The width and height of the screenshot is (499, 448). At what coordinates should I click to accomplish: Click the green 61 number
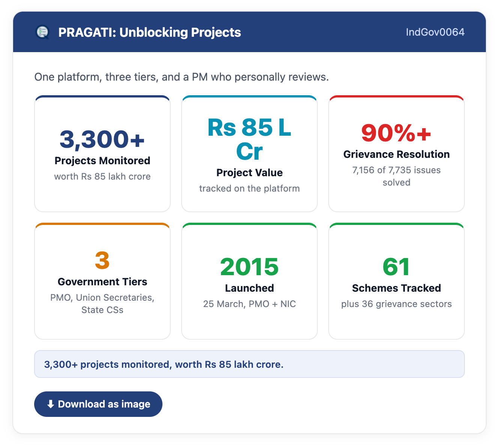[x=397, y=267]
